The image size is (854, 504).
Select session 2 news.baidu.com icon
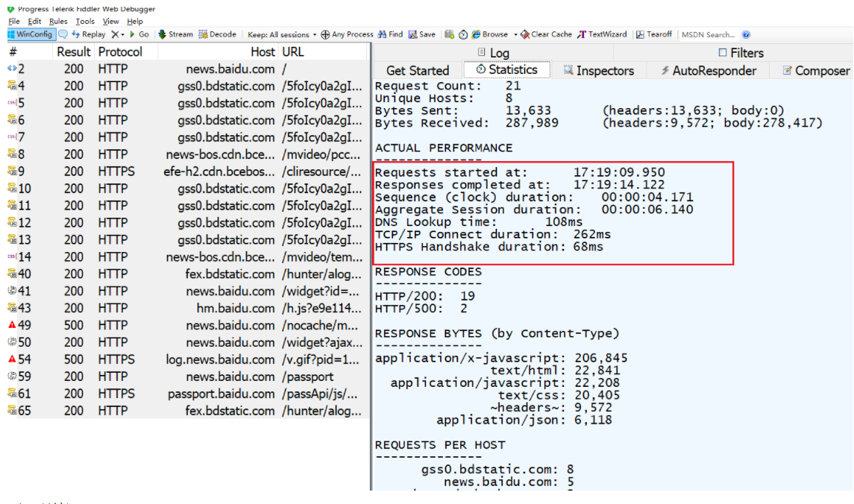click(x=12, y=69)
